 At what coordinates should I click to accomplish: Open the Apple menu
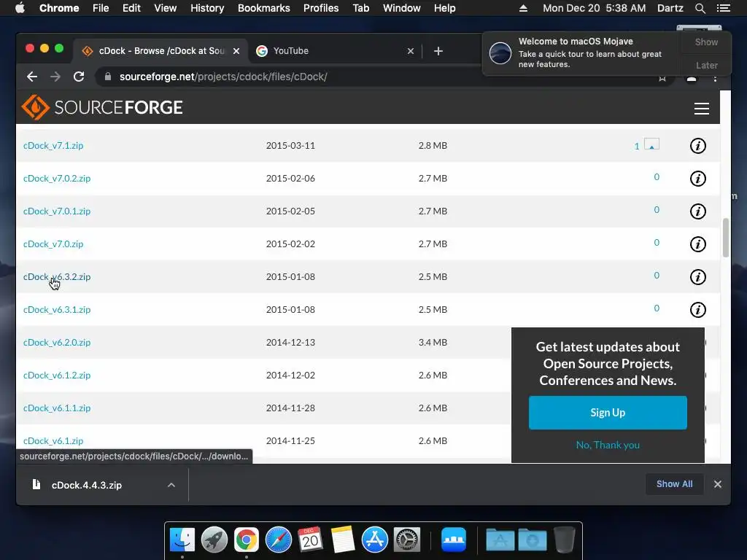coord(20,8)
